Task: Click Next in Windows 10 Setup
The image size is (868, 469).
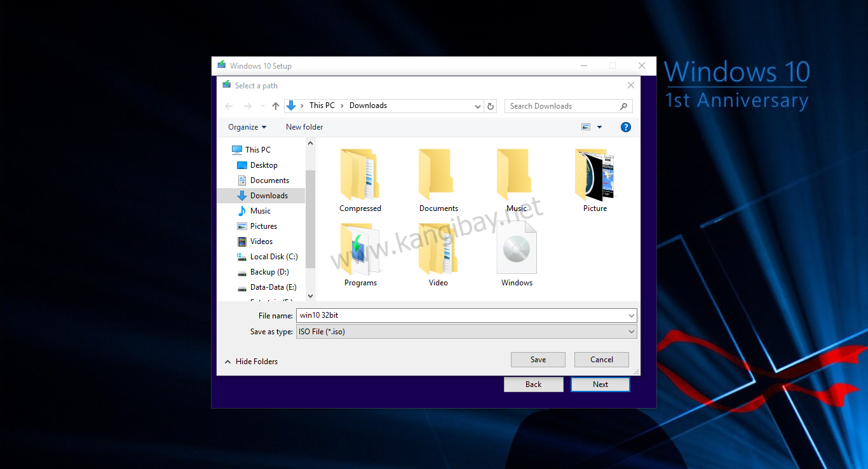Action: click(x=600, y=384)
